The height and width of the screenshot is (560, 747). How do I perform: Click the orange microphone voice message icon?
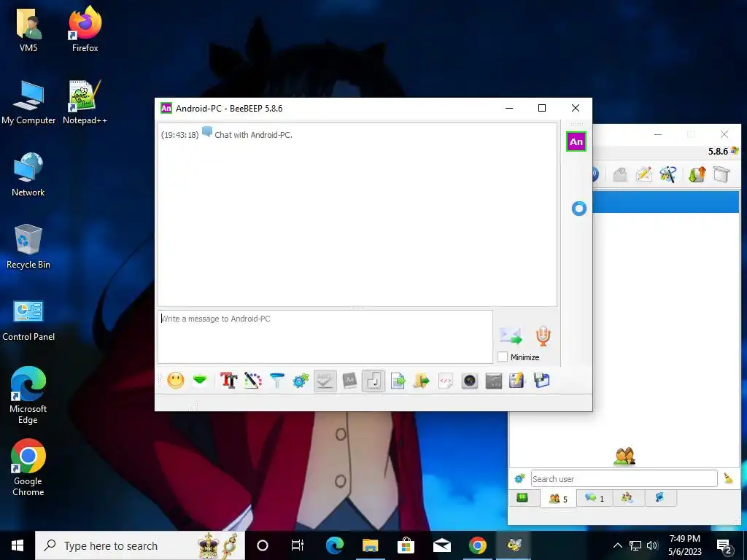(x=543, y=335)
